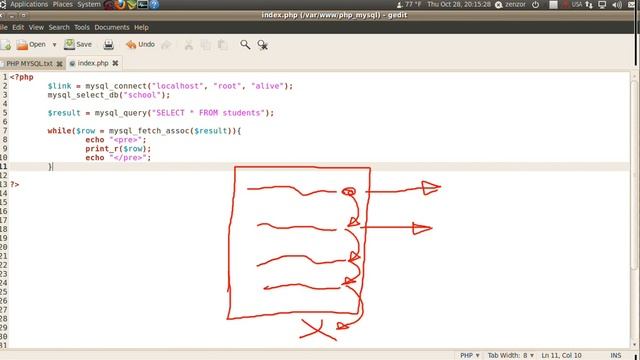
Task: Launch Firefox from the top panel
Action: (x=120, y=4)
